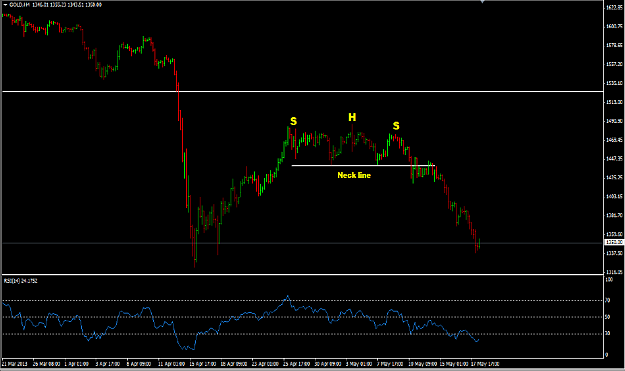This screenshot has width=625, height=371.
Task: Select the long white horizontal resistance line
Action: coord(303,92)
